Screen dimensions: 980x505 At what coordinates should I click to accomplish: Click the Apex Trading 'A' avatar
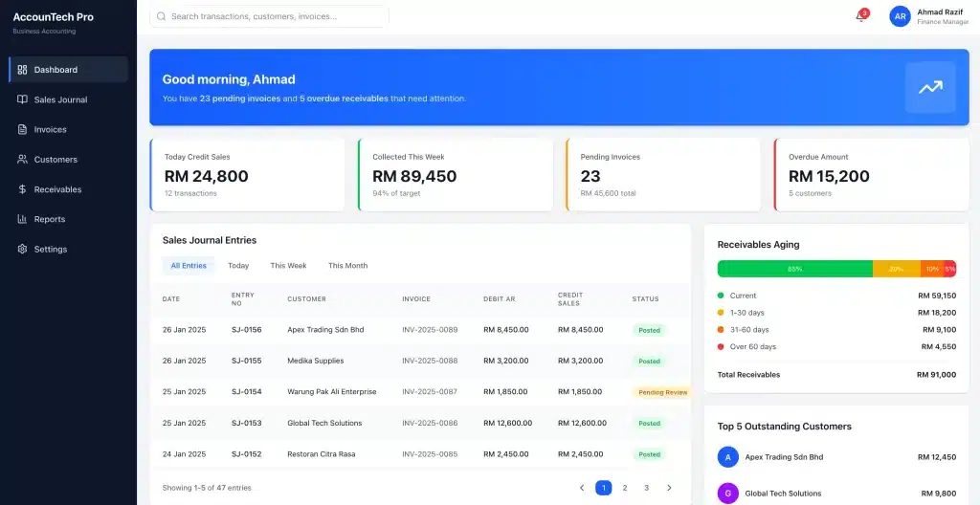click(727, 457)
